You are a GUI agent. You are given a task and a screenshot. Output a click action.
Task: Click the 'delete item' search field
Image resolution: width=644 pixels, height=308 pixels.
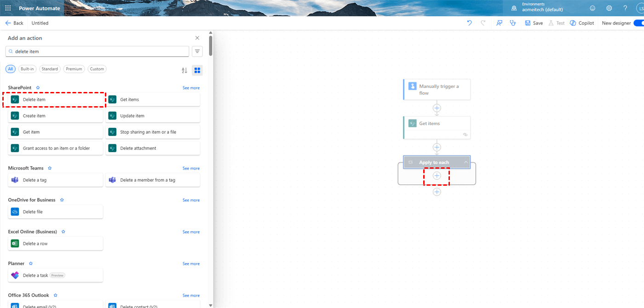click(97, 51)
